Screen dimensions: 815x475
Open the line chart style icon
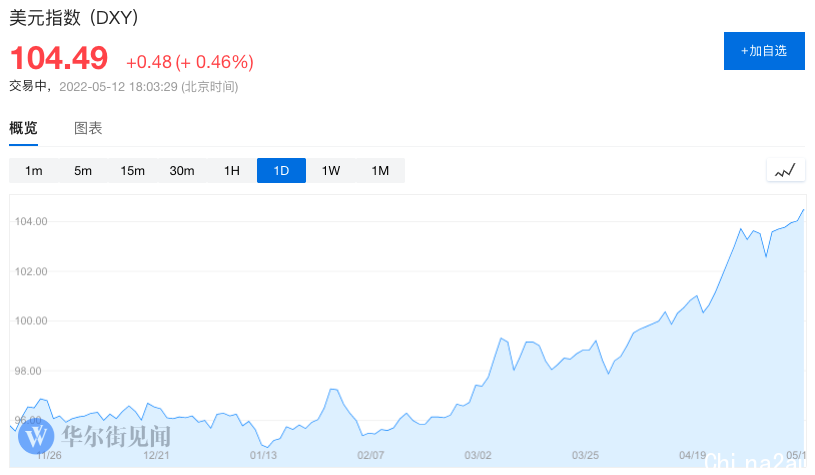tap(786, 170)
